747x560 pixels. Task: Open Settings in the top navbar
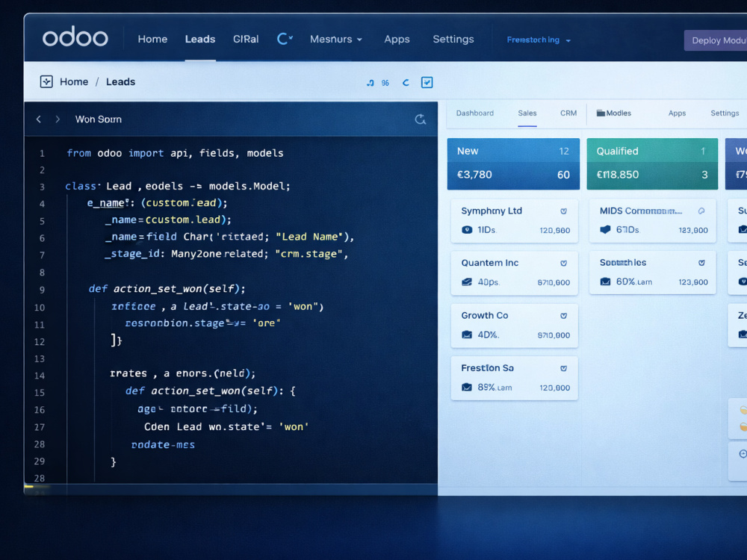click(453, 39)
